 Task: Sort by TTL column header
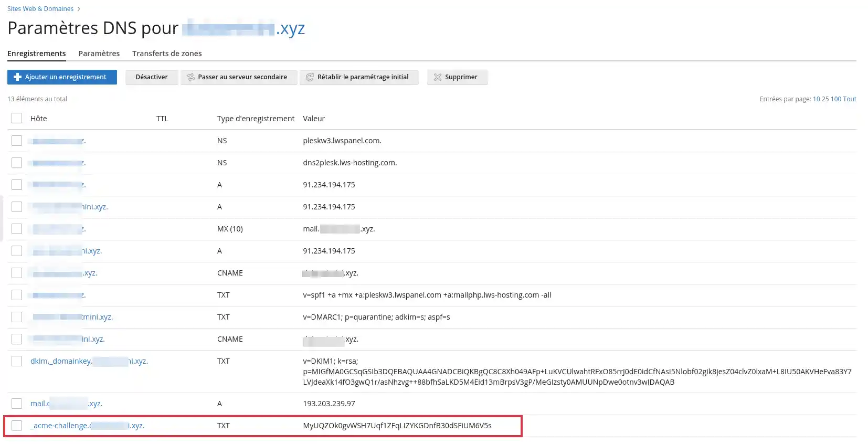tap(162, 119)
